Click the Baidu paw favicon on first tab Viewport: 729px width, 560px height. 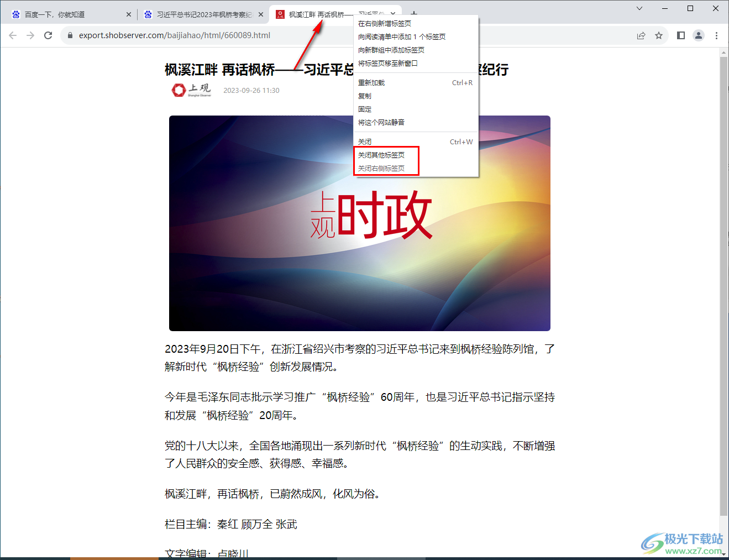click(x=15, y=14)
